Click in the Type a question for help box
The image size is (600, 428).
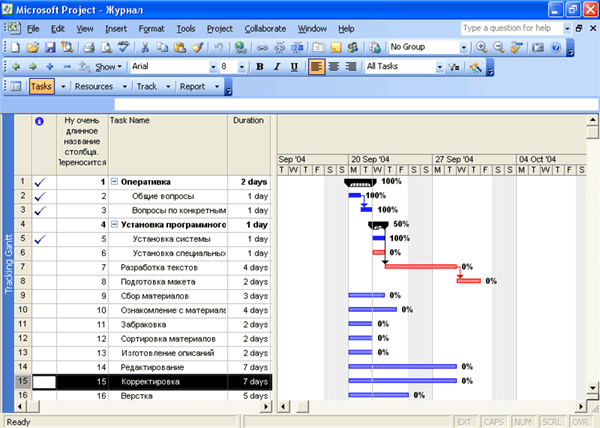512,28
